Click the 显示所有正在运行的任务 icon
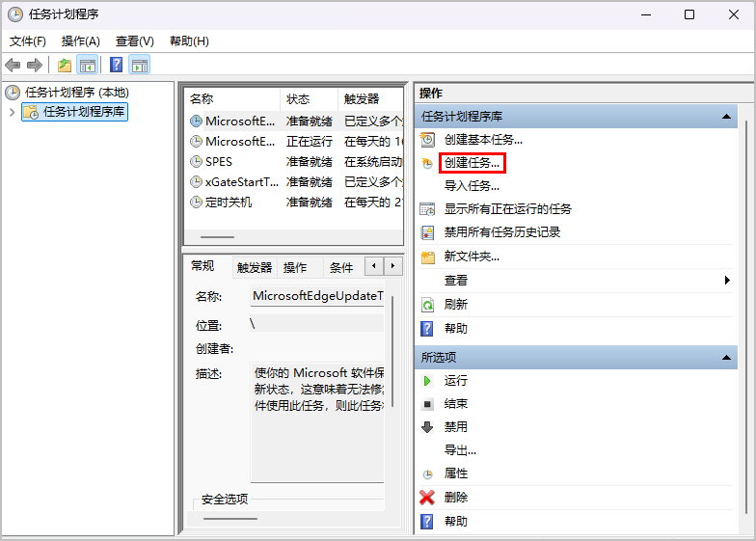Image resolution: width=756 pixels, height=541 pixels. [x=427, y=209]
